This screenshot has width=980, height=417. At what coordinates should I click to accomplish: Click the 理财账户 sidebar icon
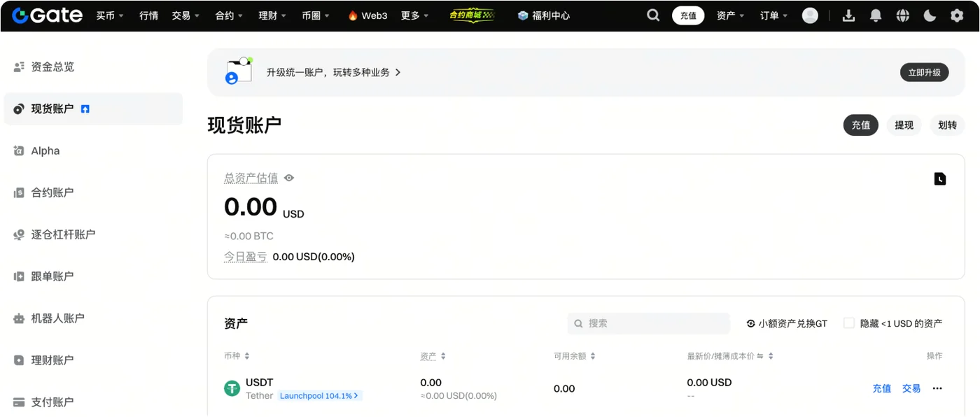(19, 360)
